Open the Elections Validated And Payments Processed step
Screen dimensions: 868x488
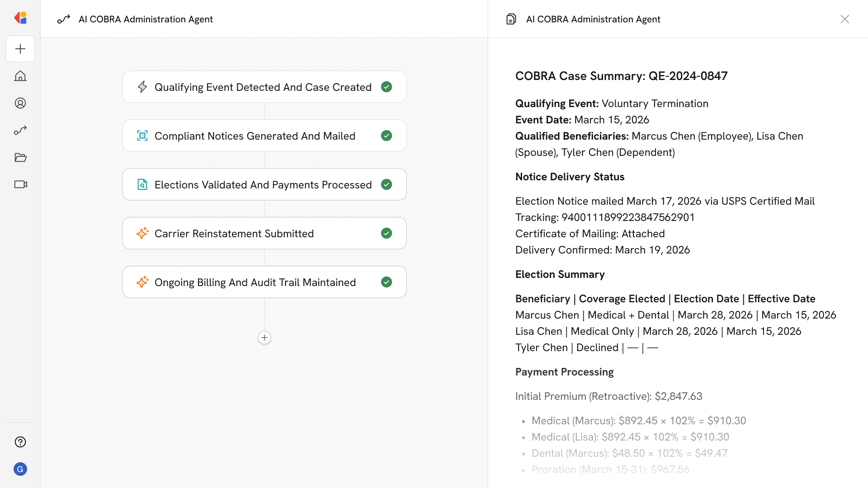pyautogui.click(x=263, y=185)
